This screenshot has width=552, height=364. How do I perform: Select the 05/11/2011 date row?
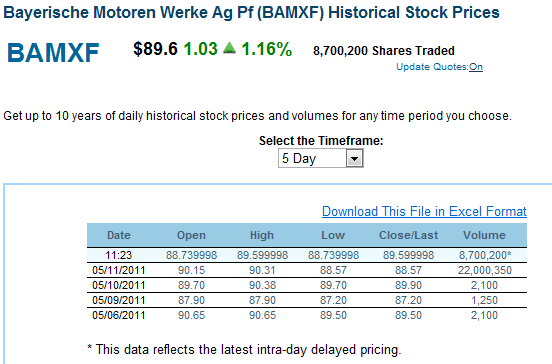coord(307,270)
